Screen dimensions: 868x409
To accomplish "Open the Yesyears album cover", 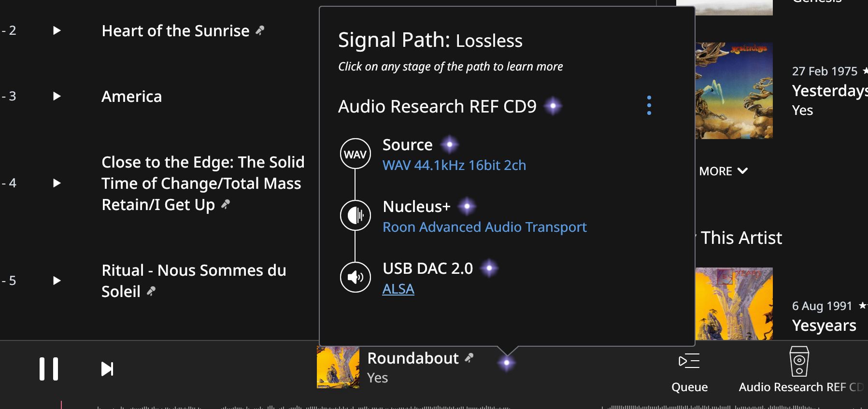I will [x=734, y=304].
